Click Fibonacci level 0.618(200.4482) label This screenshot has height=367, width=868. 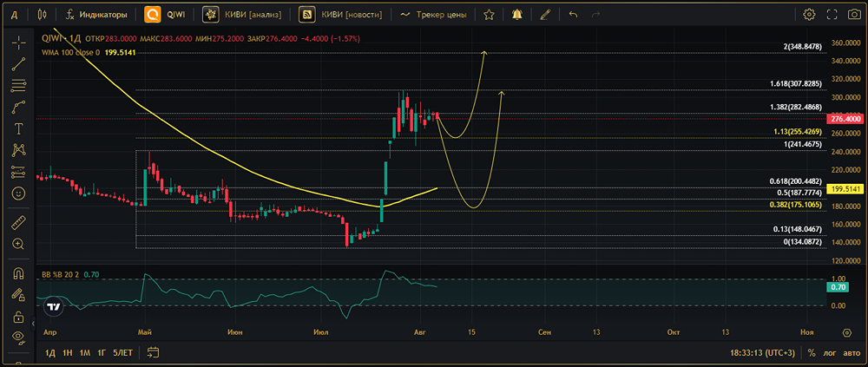click(x=795, y=181)
